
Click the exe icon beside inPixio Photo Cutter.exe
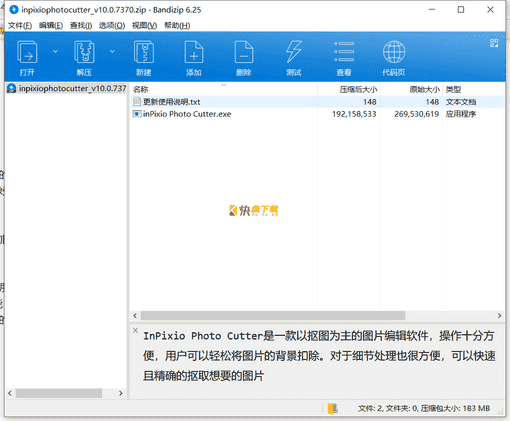[x=137, y=114]
